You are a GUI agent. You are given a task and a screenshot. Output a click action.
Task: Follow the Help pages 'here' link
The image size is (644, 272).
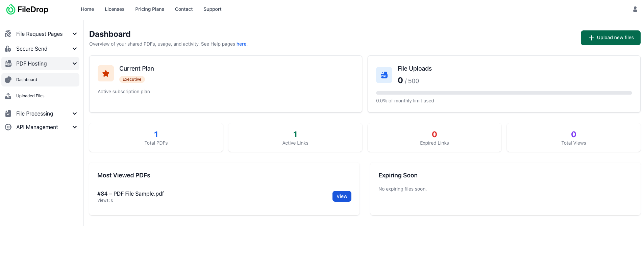(241, 44)
